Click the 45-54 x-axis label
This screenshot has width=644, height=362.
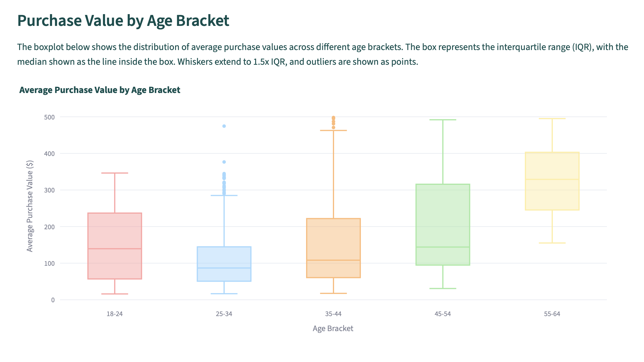[x=443, y=314]
